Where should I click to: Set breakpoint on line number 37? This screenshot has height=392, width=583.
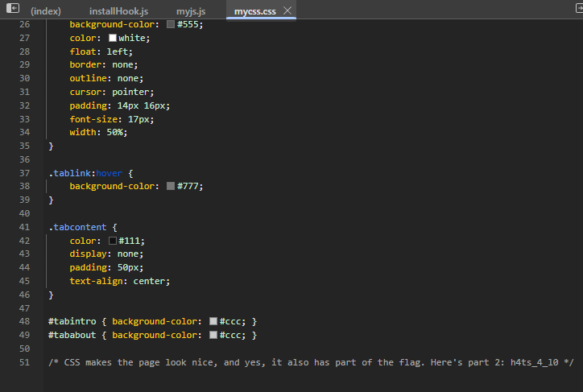(x=24, y=173)
